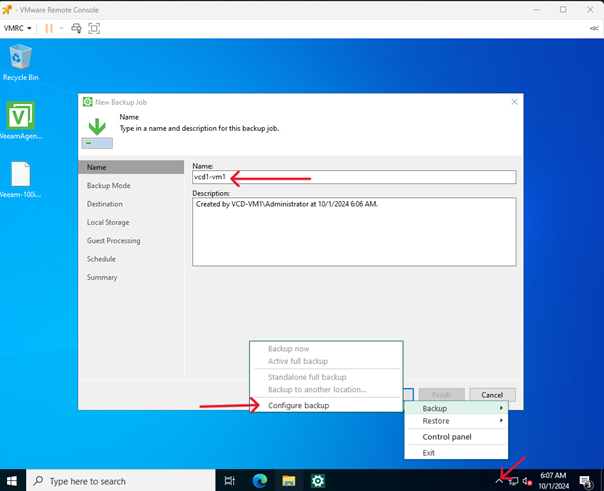Toggle full screen mode icon in VMRC toolbar
The image size is (604, 491).
point(95,28)
